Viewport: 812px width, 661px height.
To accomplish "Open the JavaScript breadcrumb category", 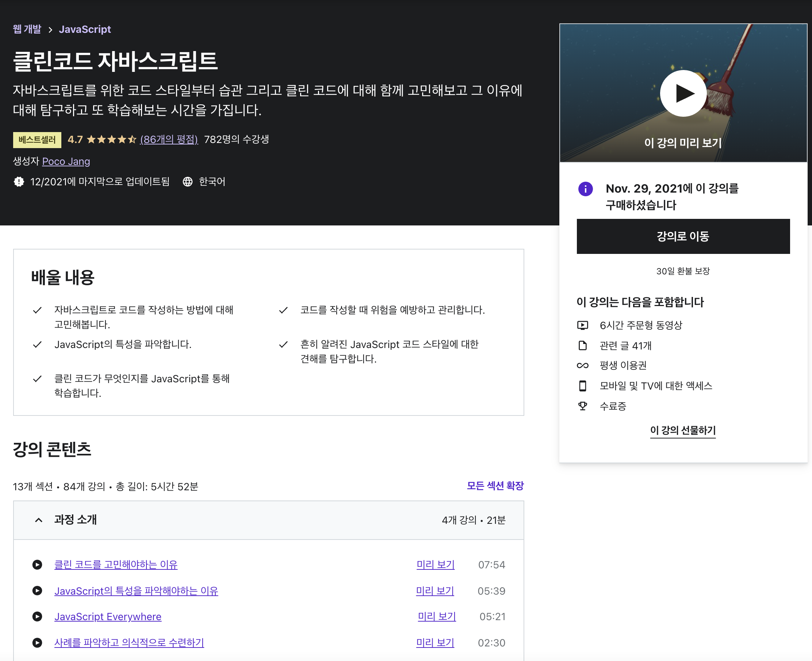I will coord(85,29).
